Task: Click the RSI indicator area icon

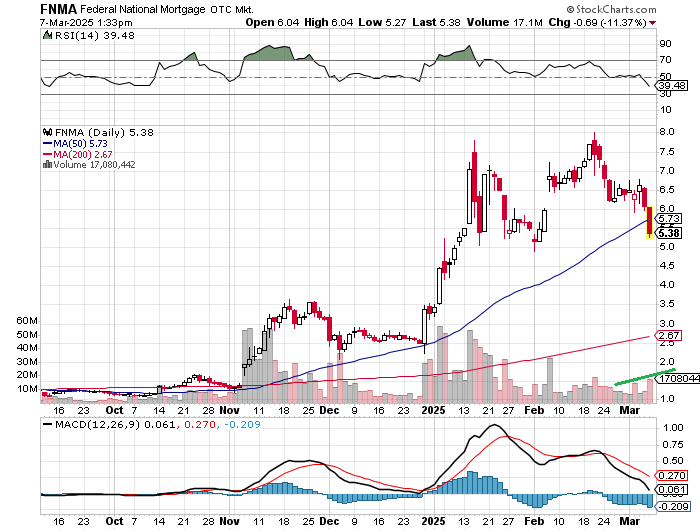Action: point(47,35)
